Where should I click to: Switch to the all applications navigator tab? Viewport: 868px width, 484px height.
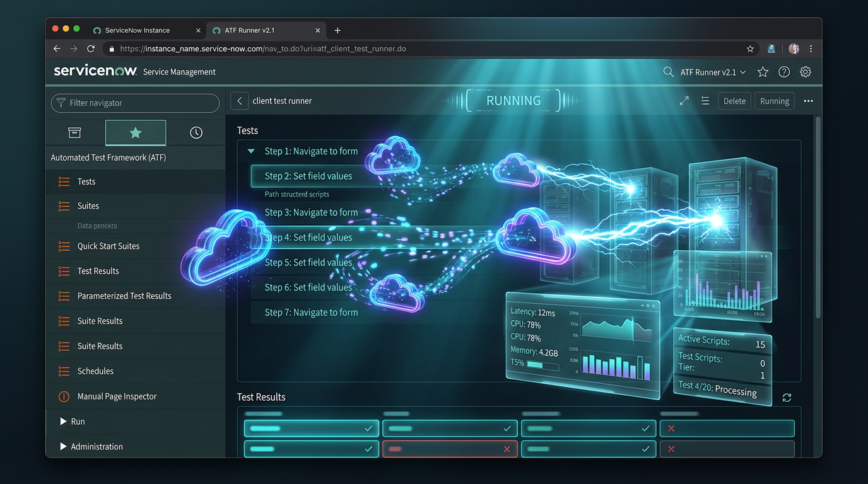click(74, 132)
